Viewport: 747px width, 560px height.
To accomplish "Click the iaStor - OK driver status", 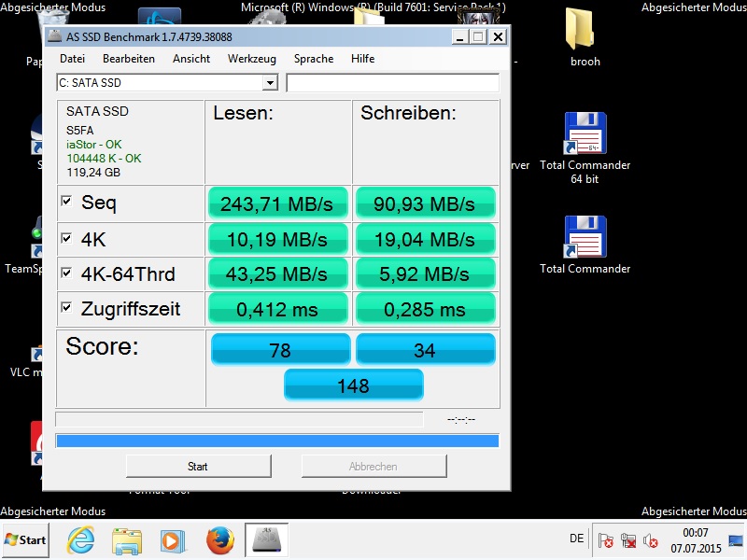I will click(94, 145).
